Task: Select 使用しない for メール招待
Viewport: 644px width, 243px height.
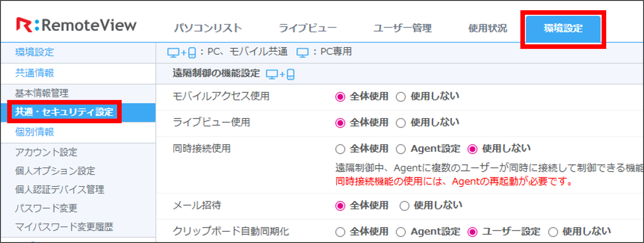Action: (x=404, y=206)
